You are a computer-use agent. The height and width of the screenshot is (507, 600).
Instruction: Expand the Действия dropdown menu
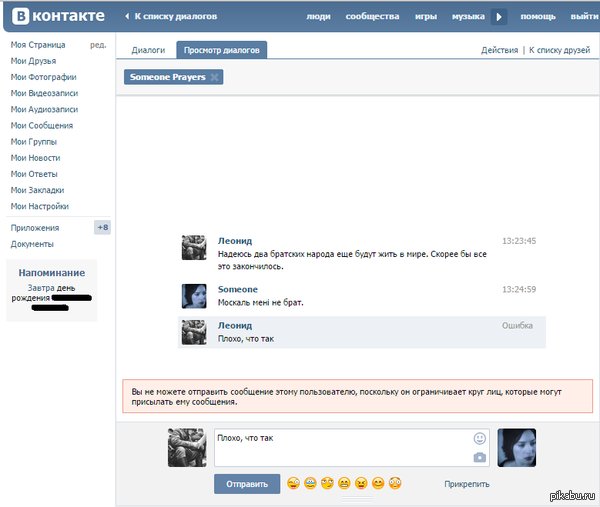click(x=499, y=50)
